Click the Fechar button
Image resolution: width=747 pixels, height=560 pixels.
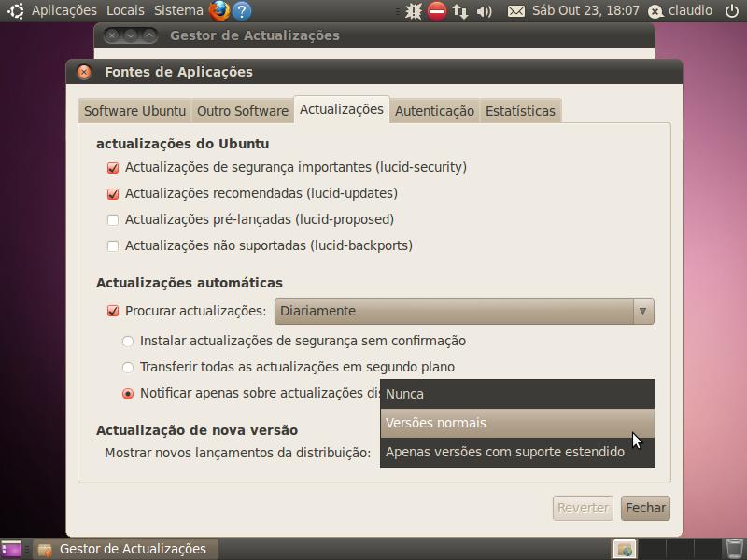tap(645, 508)
